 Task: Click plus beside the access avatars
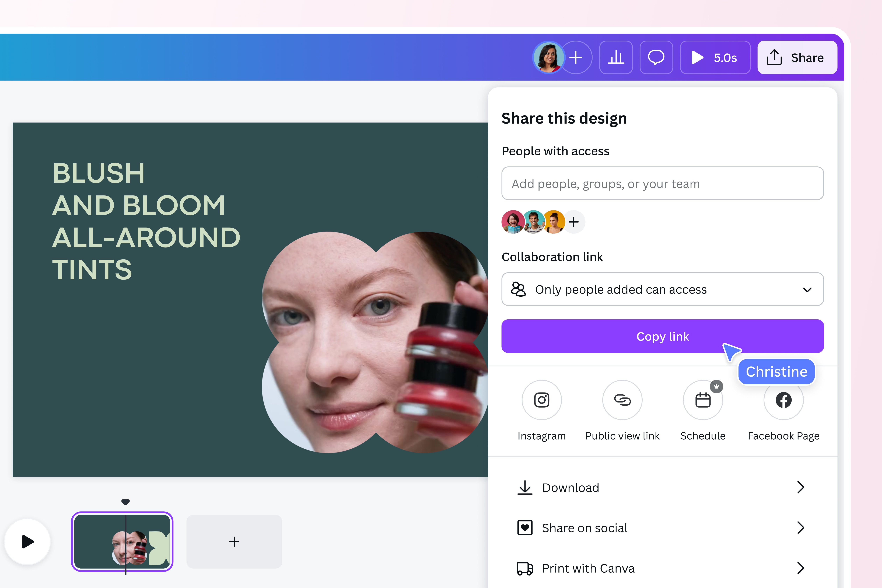point(574,222)
